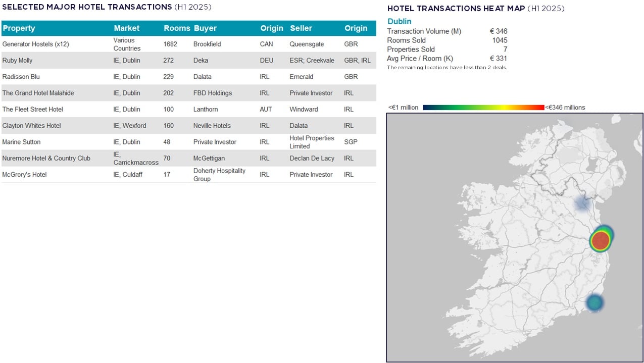This screenshot has height=363, width=644.
Task: Sort table by Rooms column header
Action: tap(177, 28)
